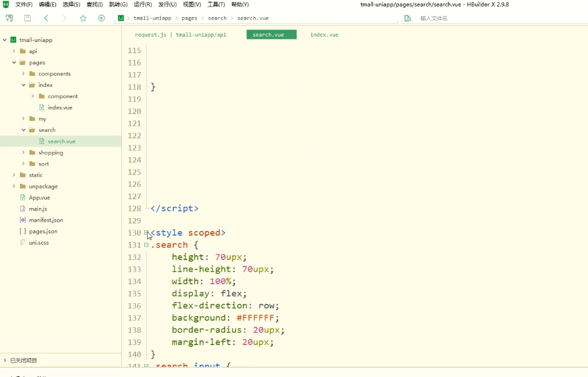
Task: Switch to the index.vue editor tab
Action: (x=324, y=34)
